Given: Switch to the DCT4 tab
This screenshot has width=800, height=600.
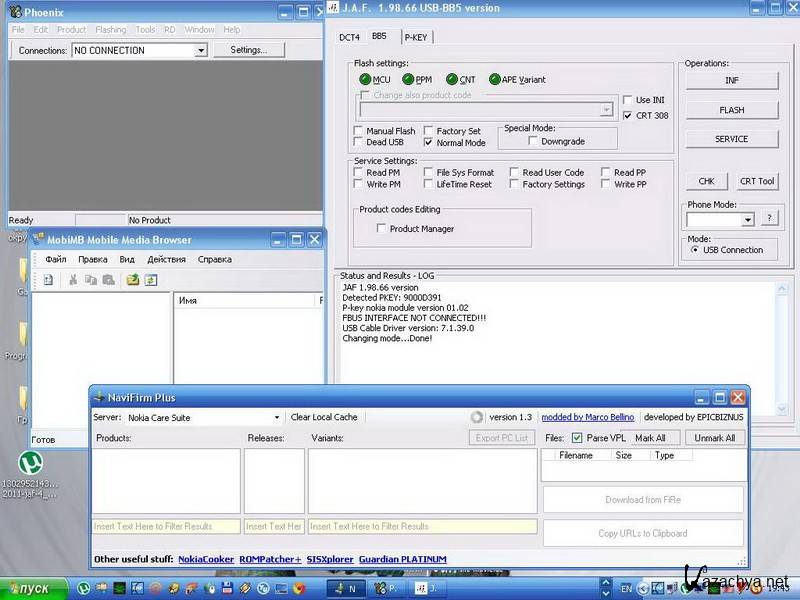Looking at the screenshot, I should tap(349, 36).
